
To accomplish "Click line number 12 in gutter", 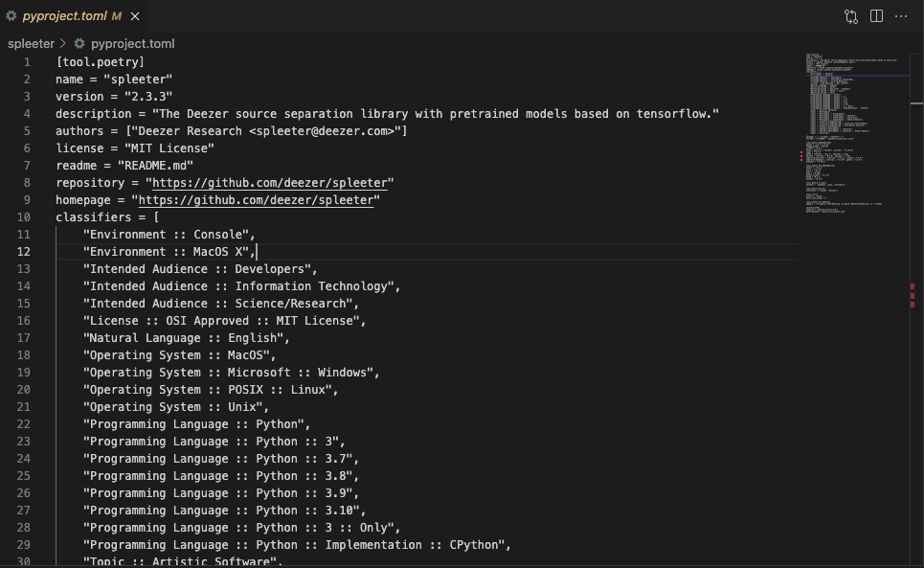I will (x=24, y=252).
